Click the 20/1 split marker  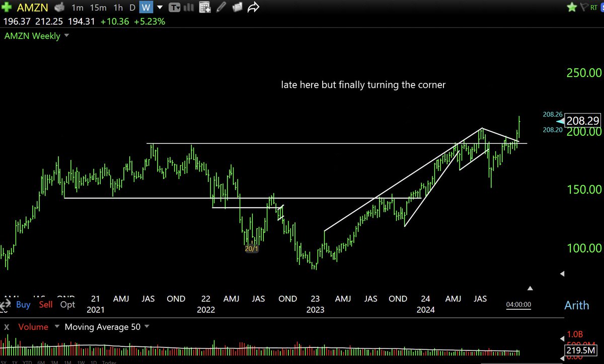coord(252,249)
